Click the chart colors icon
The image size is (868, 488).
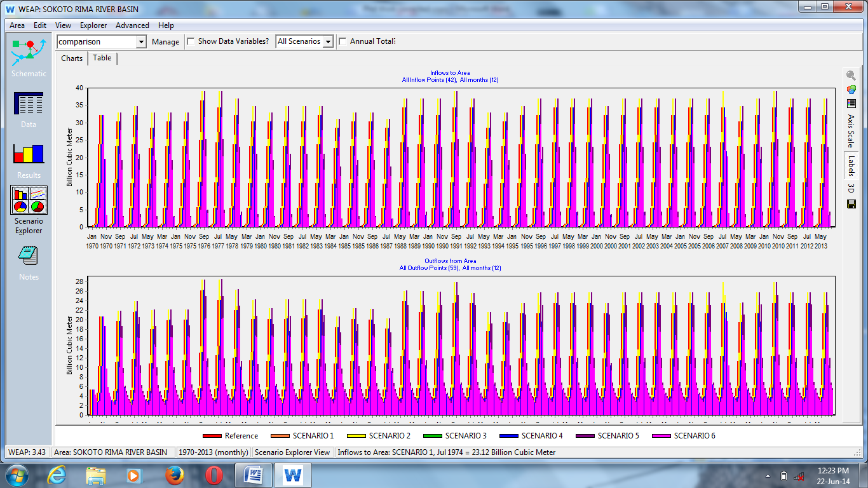coord(851,90)
